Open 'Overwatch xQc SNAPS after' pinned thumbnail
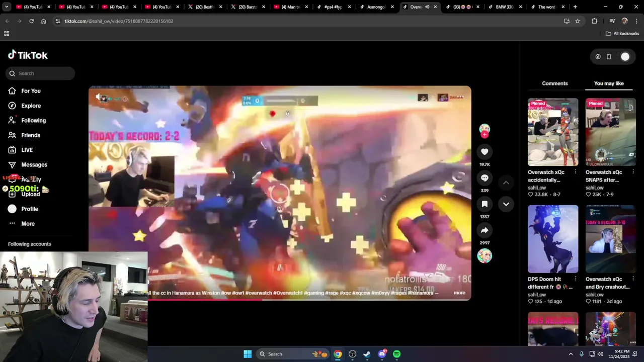Image resolution: width=644 pixels, height=362 pixels. pyautogui.click(x=610, y=132)
